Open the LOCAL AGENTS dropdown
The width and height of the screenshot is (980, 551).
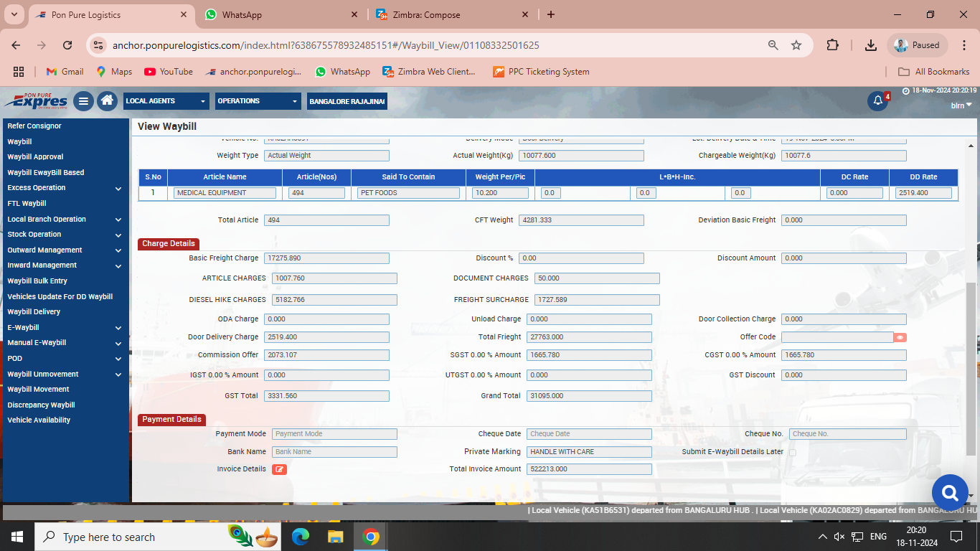coord(166,101)
